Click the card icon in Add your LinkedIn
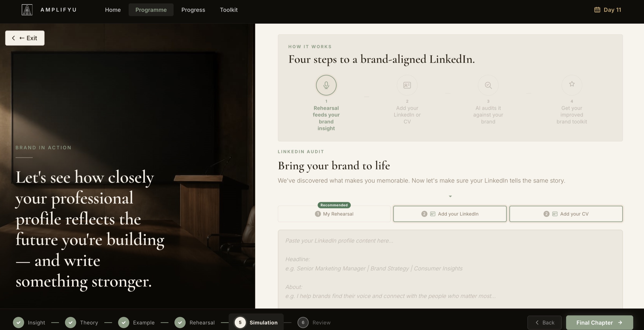 click(x=433, y=214)
